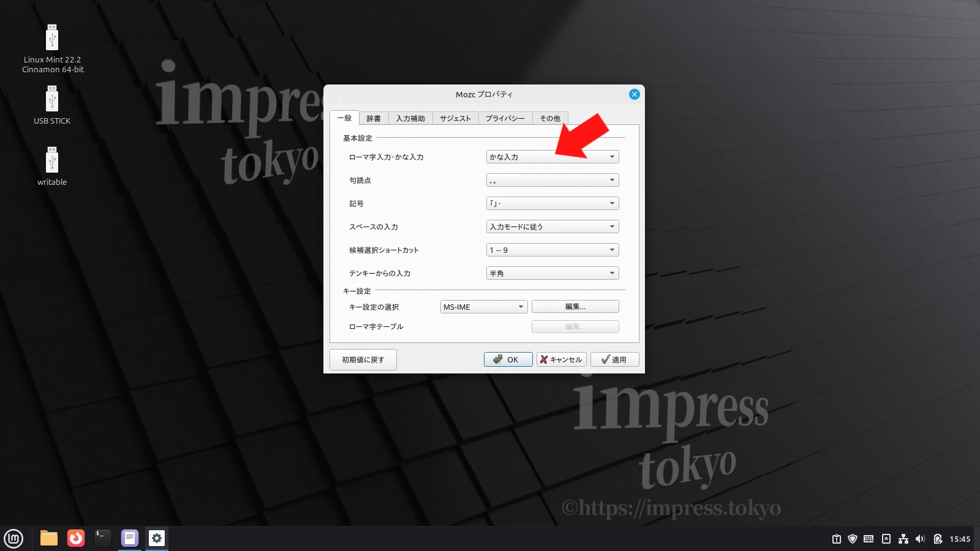
Task: Open the その他 tab
Action: 550,119
